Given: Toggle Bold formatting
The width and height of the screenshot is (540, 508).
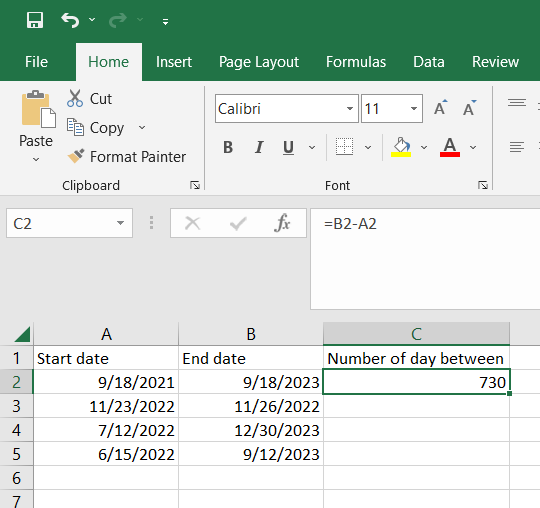Looking at the screenshot, I should 228,147.
